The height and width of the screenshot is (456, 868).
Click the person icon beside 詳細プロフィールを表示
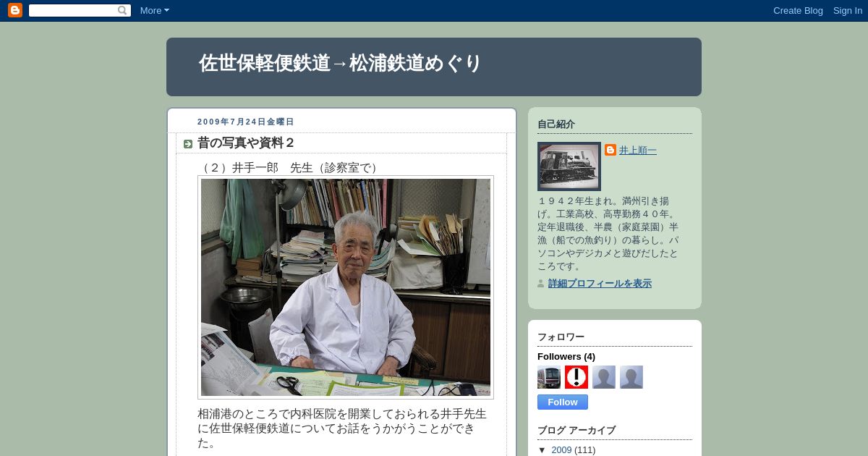tap(541, 284)
